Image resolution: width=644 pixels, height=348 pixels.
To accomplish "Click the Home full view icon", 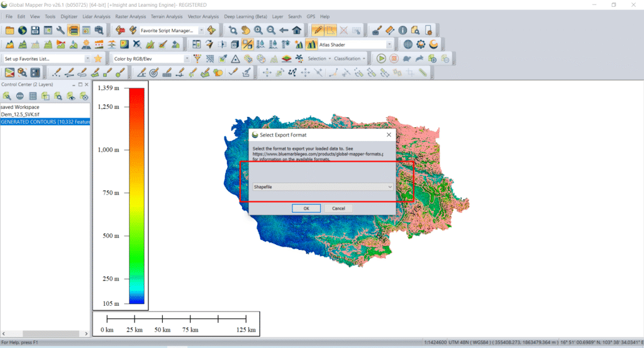I will (x=297, y=30).
